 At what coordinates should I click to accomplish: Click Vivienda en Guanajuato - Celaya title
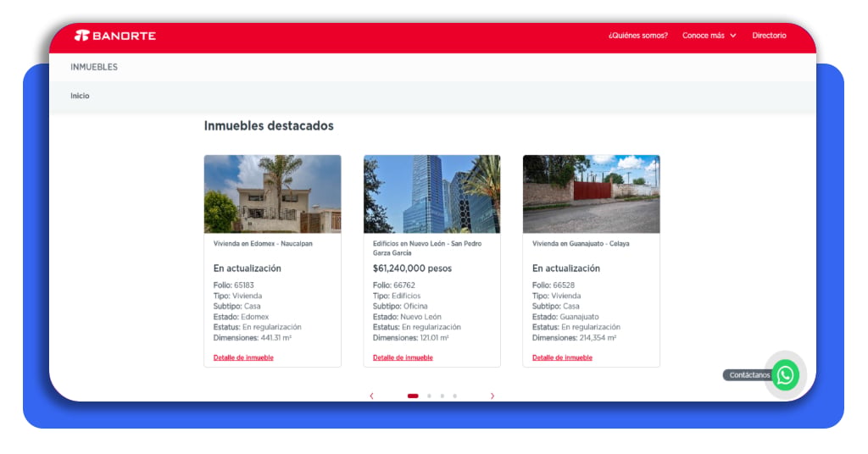click(x=581, y=243)
